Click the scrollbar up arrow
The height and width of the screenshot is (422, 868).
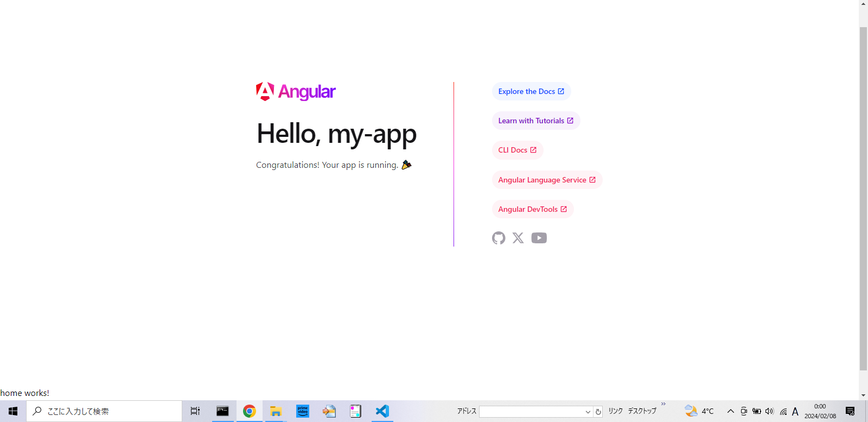click(863, 4)
